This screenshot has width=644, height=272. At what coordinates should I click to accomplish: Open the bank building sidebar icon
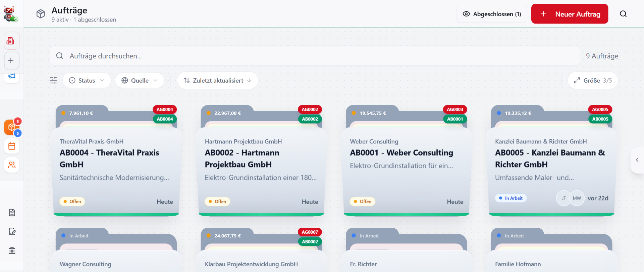tap(12, 250)
